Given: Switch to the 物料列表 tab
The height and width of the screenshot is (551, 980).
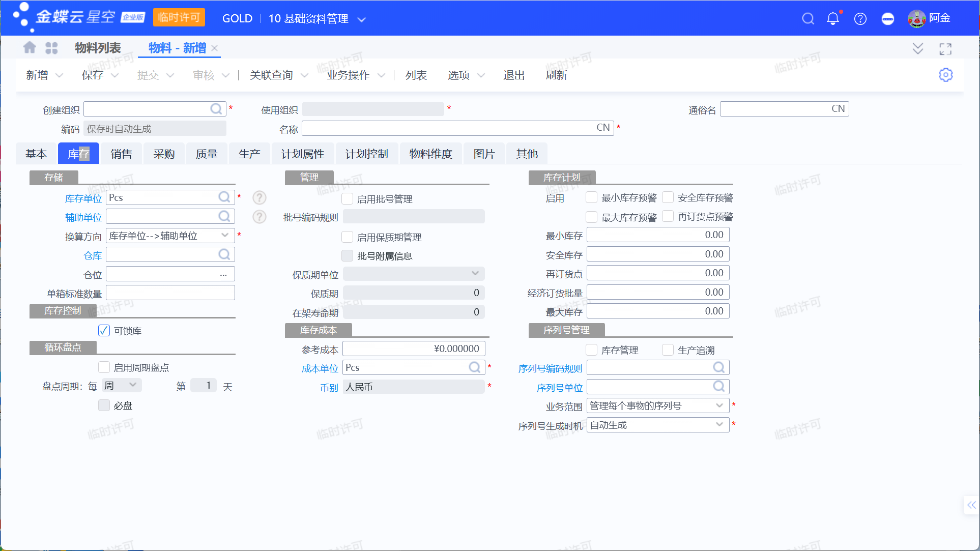Looking at the screenshot, I should click(x=98, y=48).
